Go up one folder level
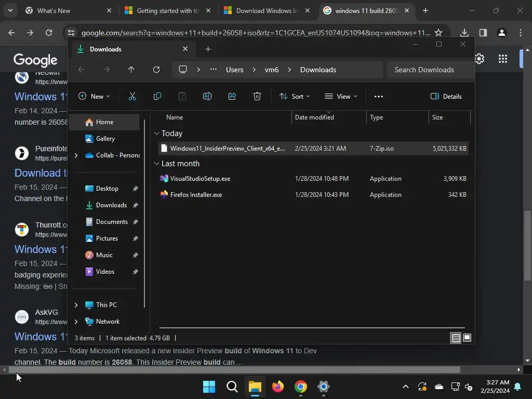 click(x=131, y=70)
